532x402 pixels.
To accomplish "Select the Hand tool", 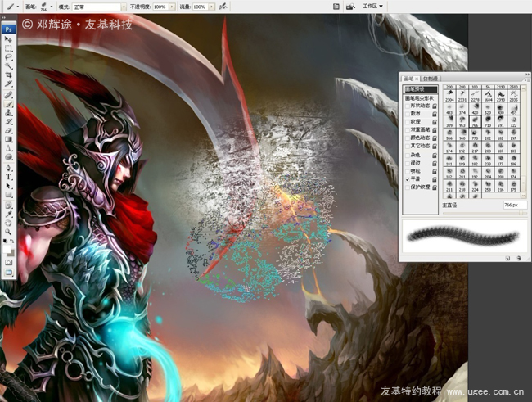I will [x=8, y=223].
